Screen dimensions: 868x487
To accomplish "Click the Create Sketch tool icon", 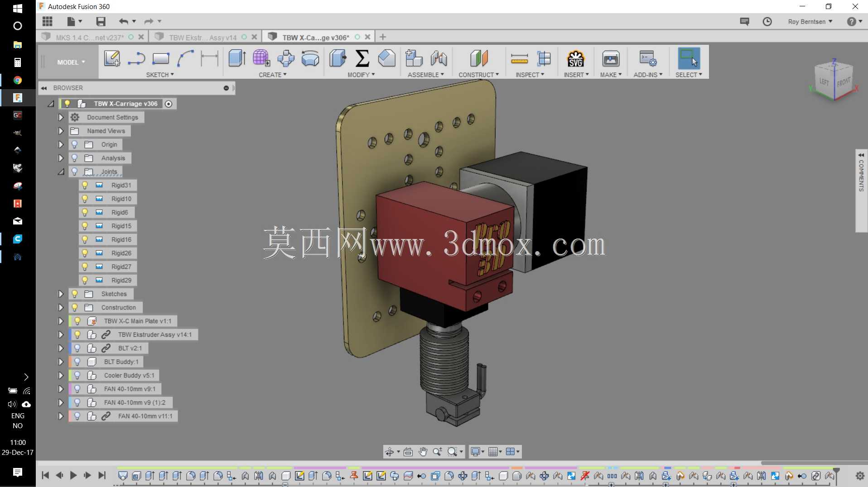I will [112, 58].
